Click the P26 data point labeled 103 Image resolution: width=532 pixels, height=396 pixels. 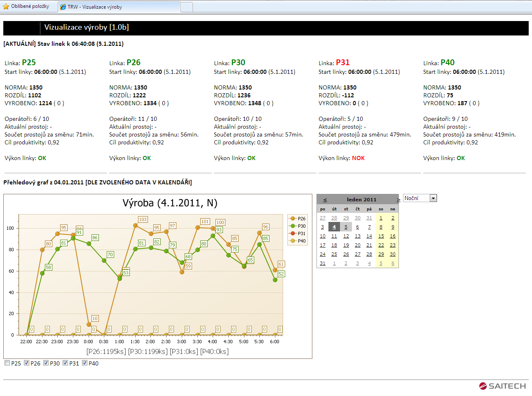tap(135, 226)
